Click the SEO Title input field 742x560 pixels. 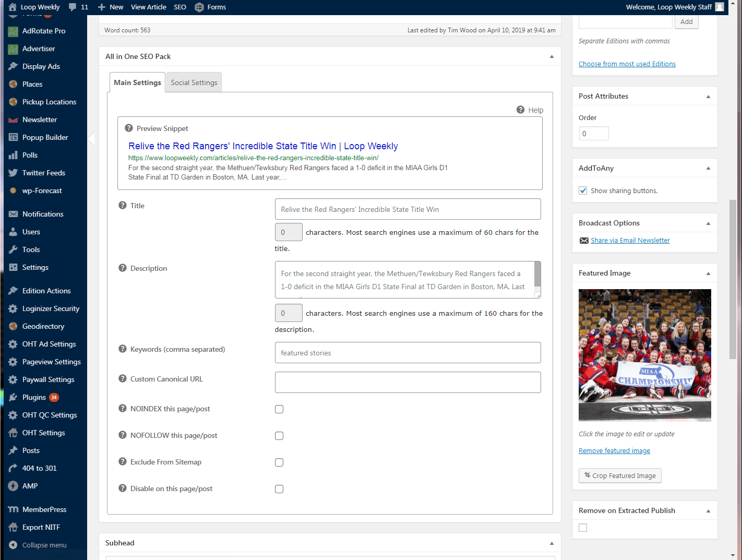(408, 209)
